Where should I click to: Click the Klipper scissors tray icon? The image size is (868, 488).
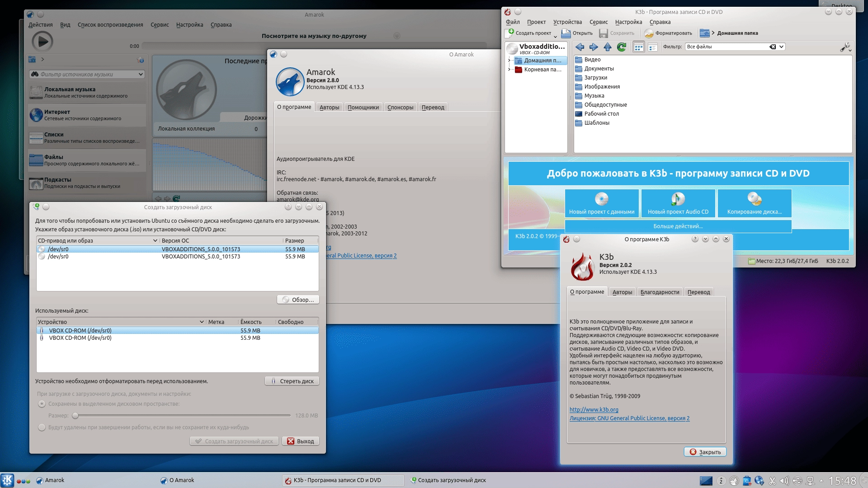click(x=772, y=481)
